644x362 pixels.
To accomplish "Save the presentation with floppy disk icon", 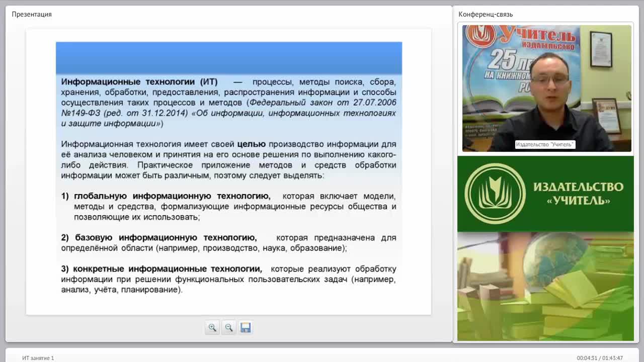I will pyautogui.click(x=246, y=328).
